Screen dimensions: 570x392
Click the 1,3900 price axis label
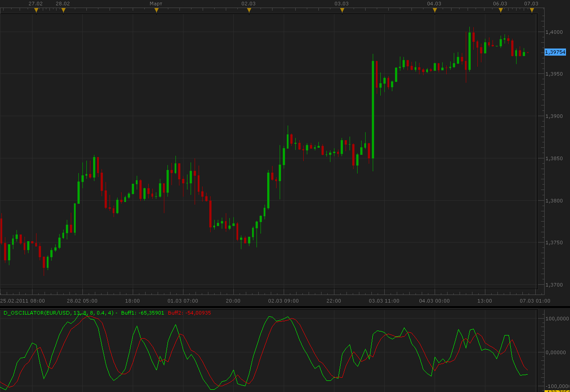[554, 116]
